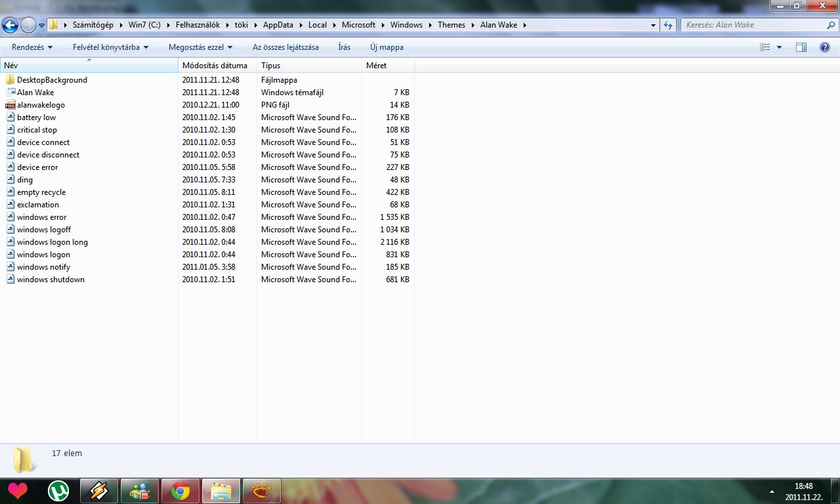Click Az összes lejátszása button

pyautogui.click(x=285, y=47)
